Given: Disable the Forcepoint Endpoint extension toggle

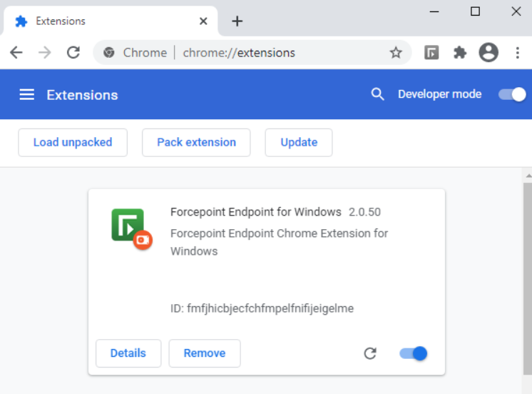Looking at the screenshot, I should pos(414,353).
